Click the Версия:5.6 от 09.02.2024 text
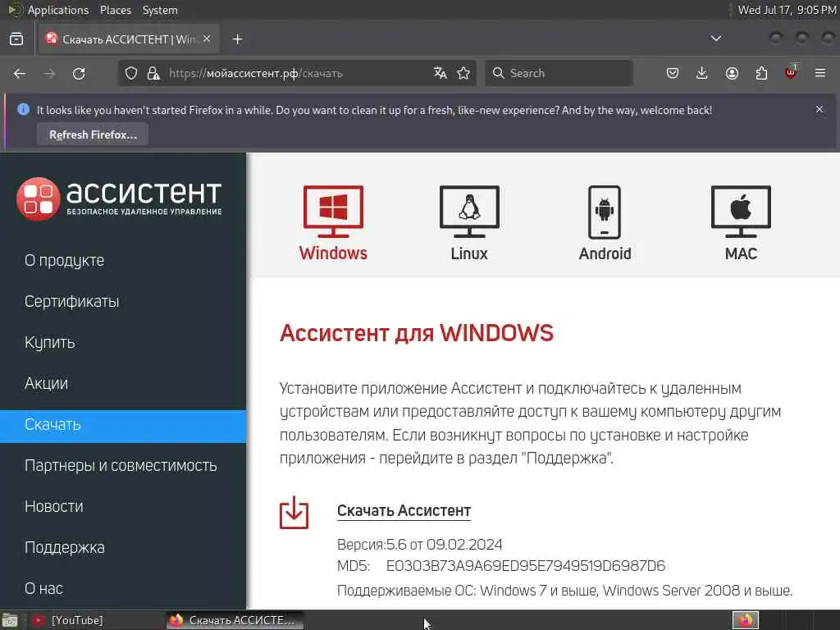840x630 pixels. coord(419,545)
